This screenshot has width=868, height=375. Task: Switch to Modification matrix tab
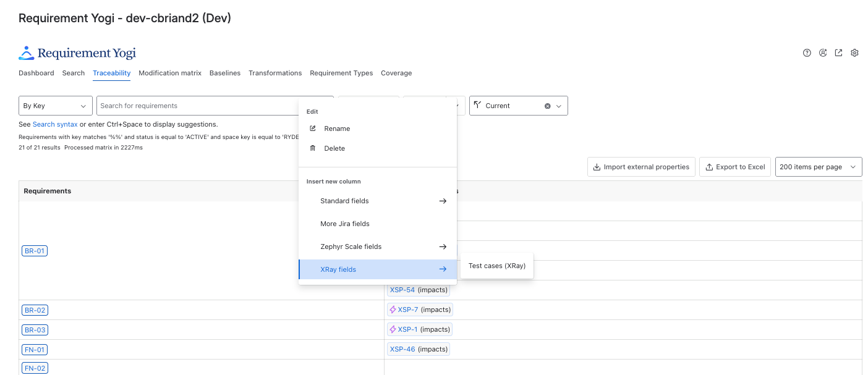[x=170, y=73]
